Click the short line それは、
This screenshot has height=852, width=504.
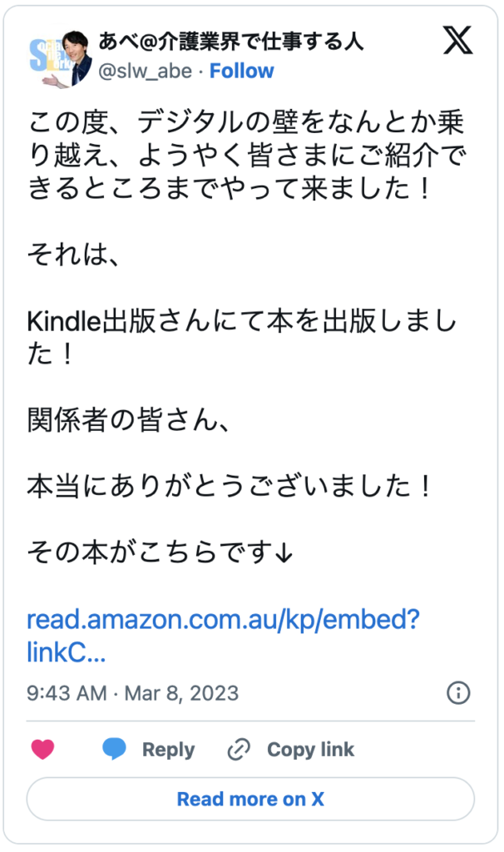tap(75, 251)
